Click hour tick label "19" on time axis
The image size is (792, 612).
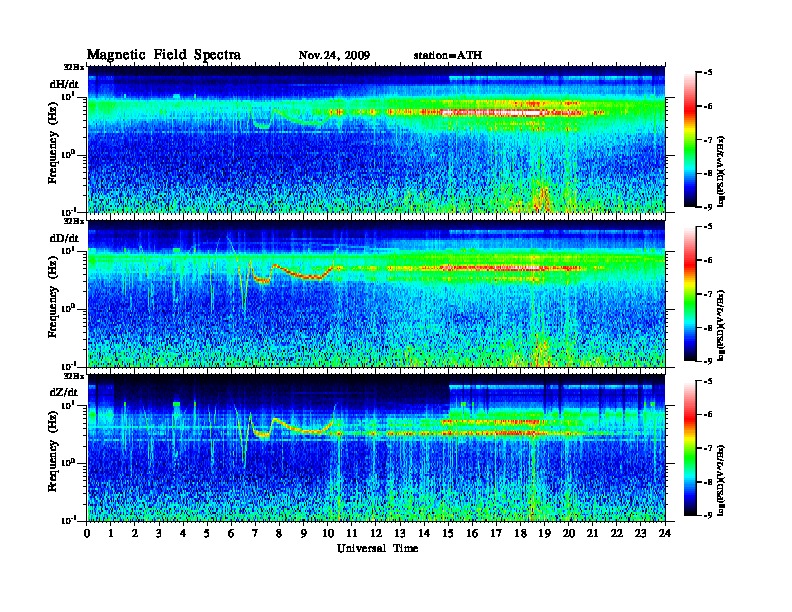(x=544, y=533)
